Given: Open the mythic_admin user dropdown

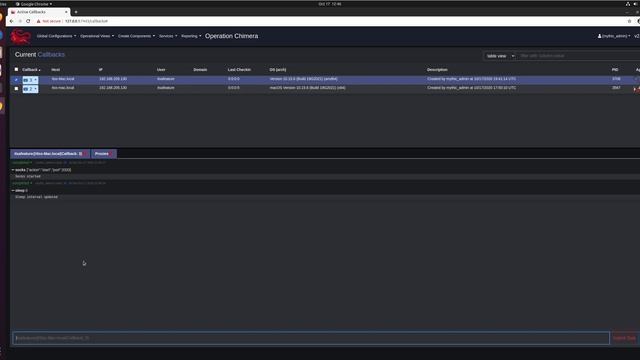Looking at the screenshot, I should pyautogui.click(x=614, y=36).
